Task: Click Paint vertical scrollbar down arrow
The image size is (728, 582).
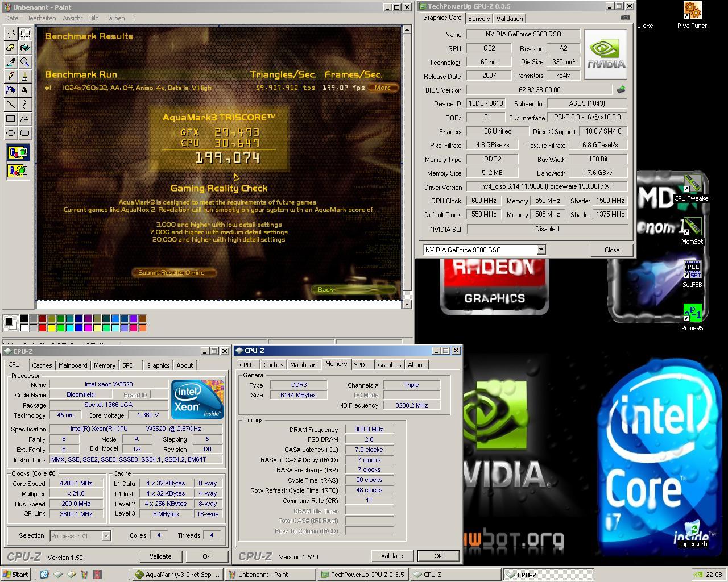Action: pyautogui.click(x=407, y=305)
